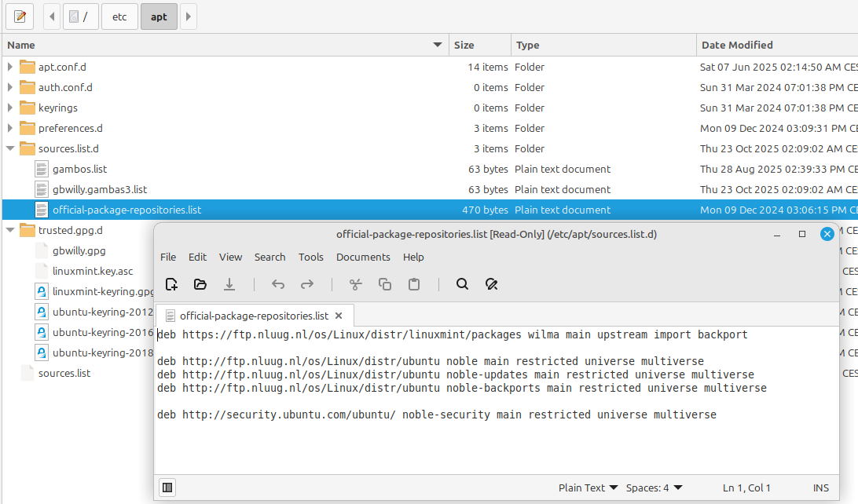Open the Plain Text language dropdown
This screenshot has width=858, height=504.
(588, 488)
